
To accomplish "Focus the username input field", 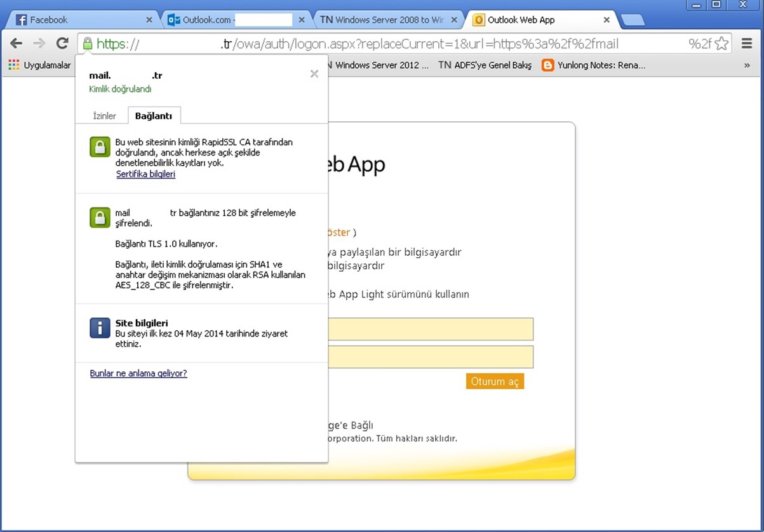I will (x=431, y=329).
